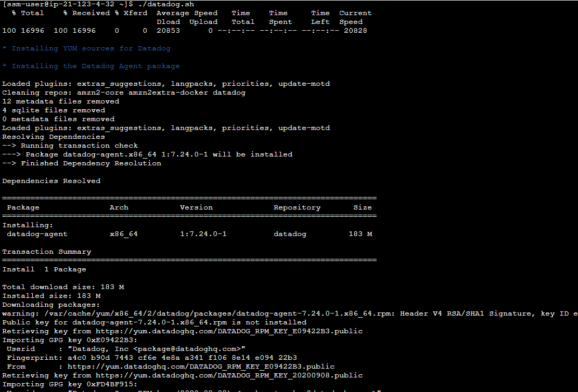The width and height of the screenshot is (578, 392).
Task: Click the 'Install 1 Package' line
Action: 44,269
